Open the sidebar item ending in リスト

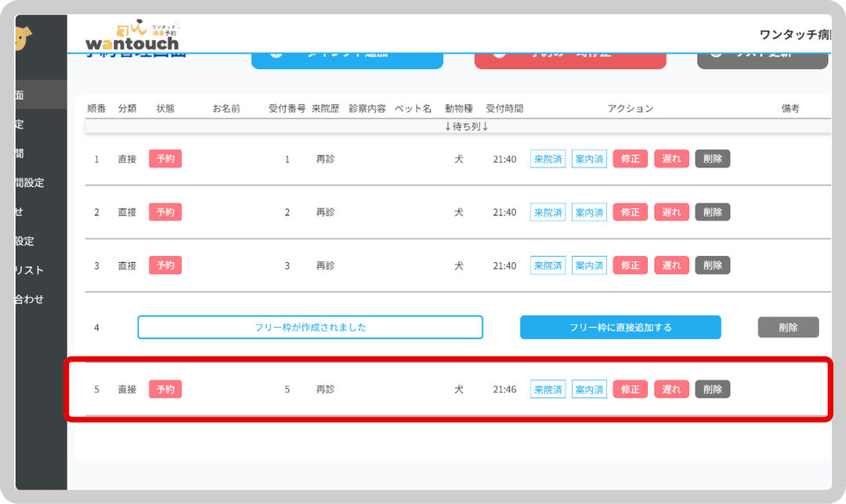point(28,270)
